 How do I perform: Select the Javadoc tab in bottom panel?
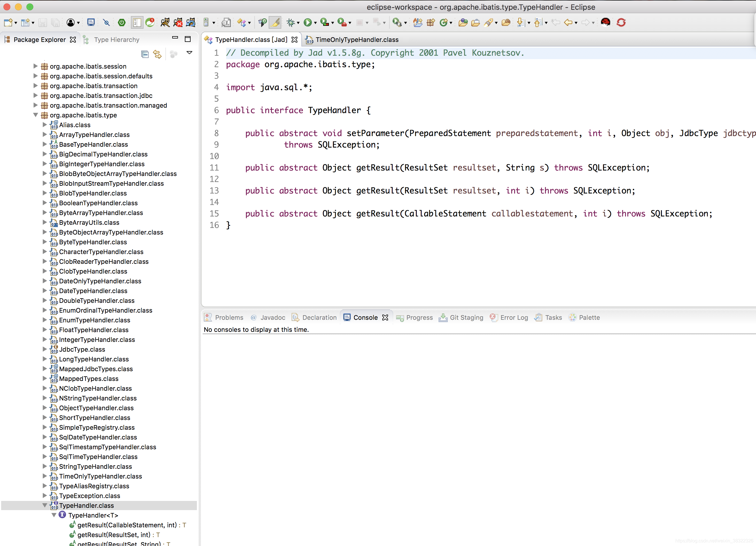click(272, 317)
